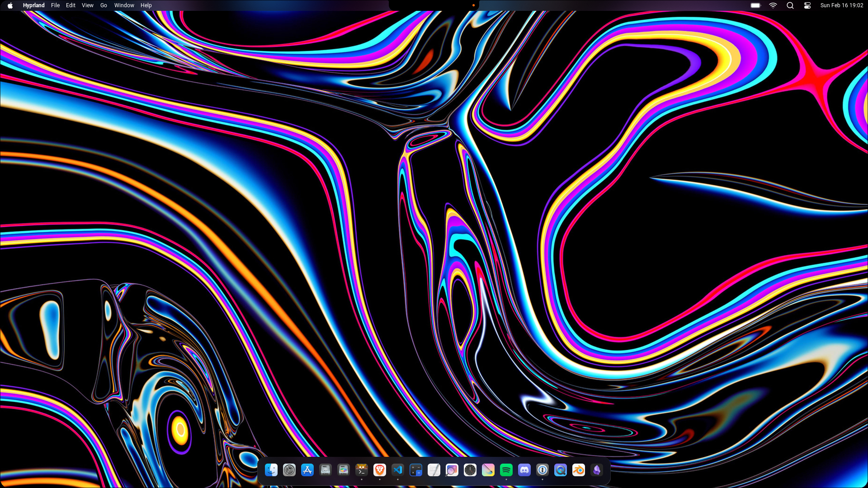The width and height of the screenshot is (868, 488).
Task: Open the File menu
Action: point(55,5)
